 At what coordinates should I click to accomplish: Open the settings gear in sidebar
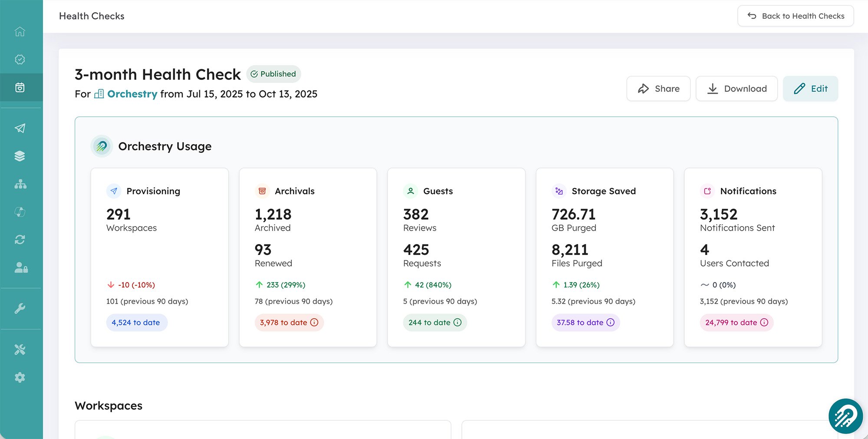click(x=20, y=377)
